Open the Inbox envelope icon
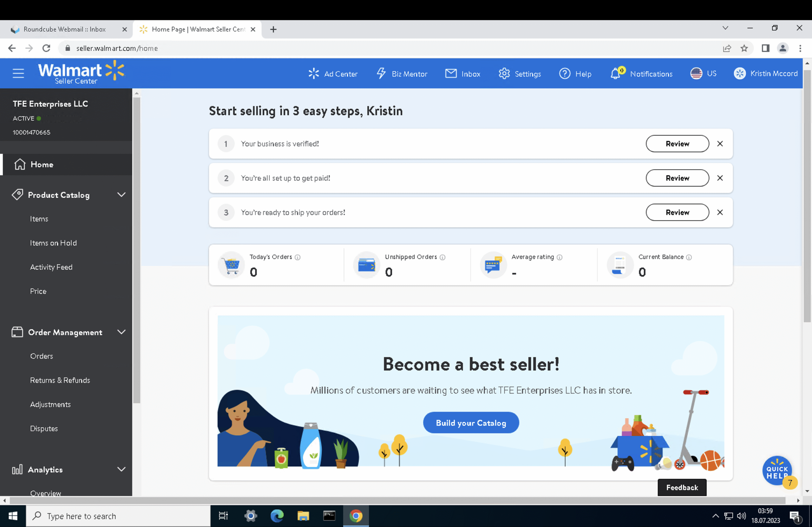This screenshot has width=812, height=527. tap(451, 73)
